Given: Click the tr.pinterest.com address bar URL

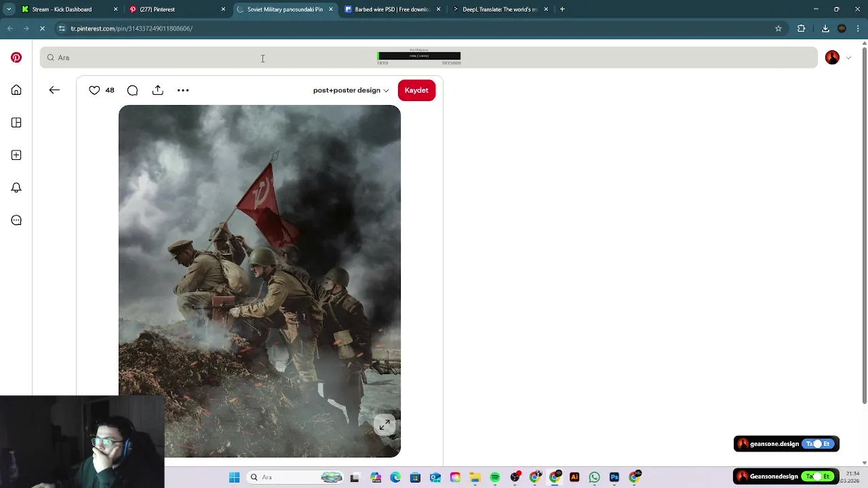Looking at the screenshot, I should 132,28.
